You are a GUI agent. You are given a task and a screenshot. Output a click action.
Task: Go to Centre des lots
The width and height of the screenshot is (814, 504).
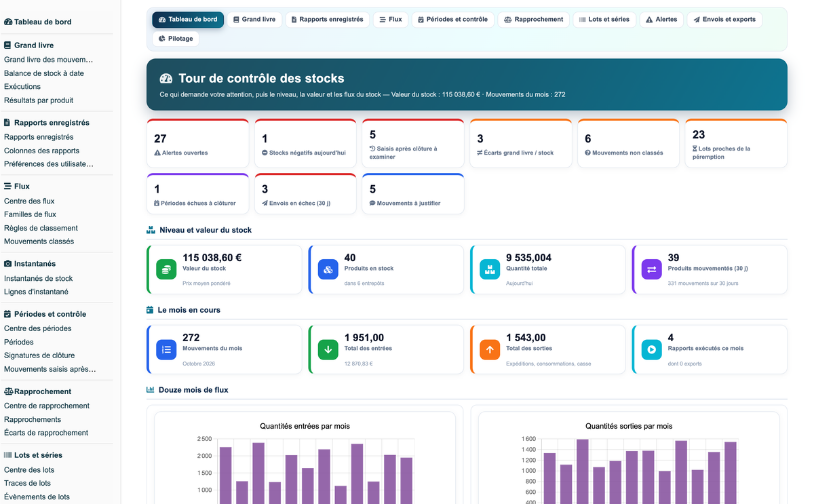click(29, 469)
